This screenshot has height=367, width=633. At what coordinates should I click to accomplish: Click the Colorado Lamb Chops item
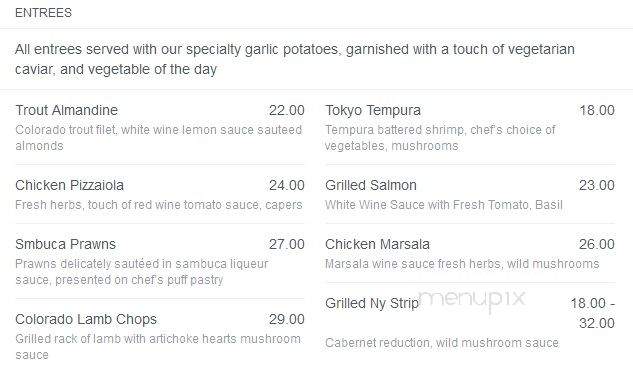pyautogui.click(x=86, y=319)
